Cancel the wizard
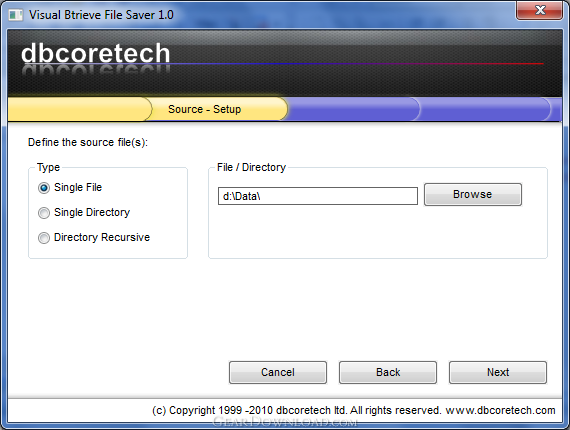The height and width of the screenshot is (430, 570). click(278, 372)
